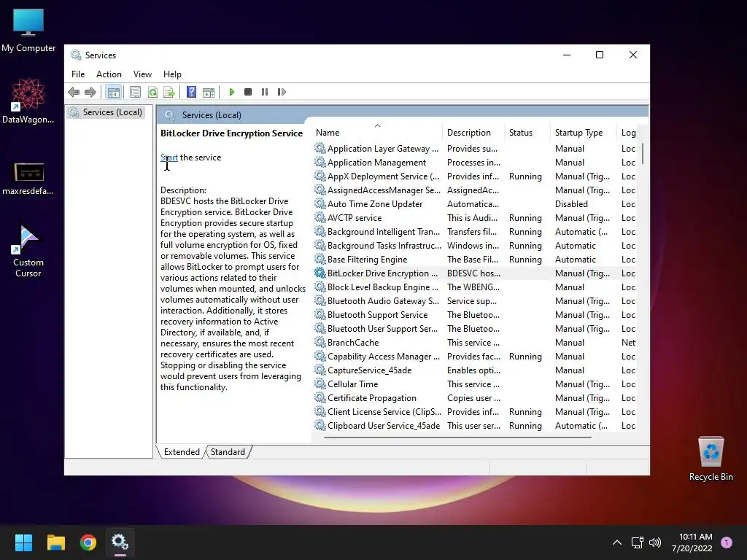The height and width of the screenshot is (560, 747).
Task: Show hidden icons in system tray
Action: point(617,542)
